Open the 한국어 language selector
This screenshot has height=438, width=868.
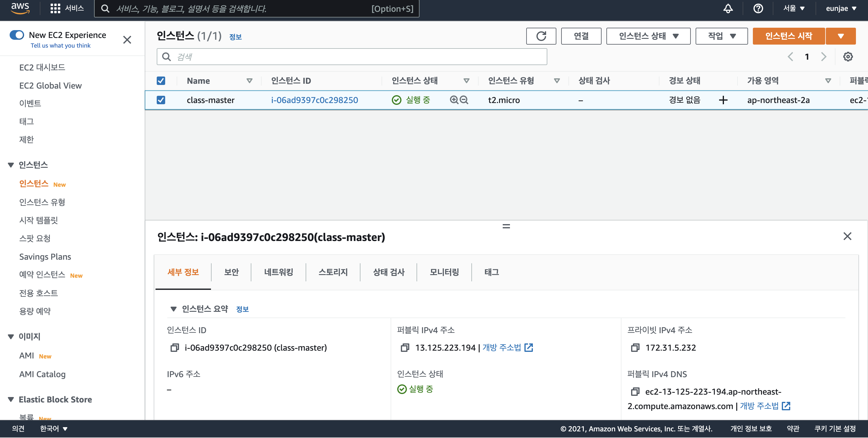point(54,428)
